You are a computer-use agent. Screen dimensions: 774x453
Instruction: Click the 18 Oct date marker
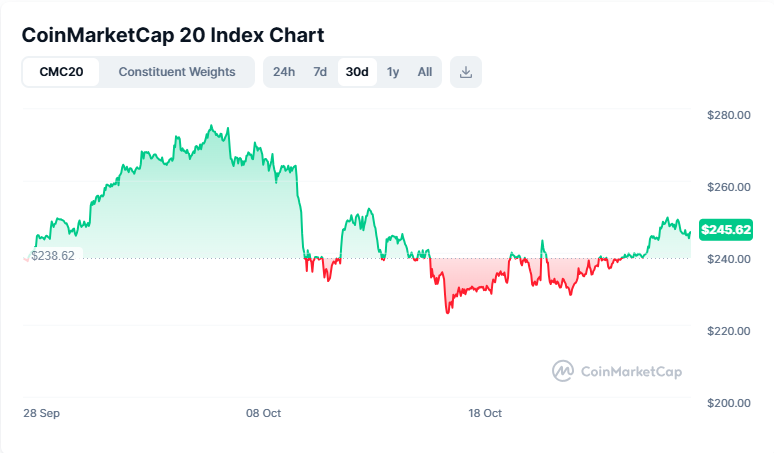coord(485,412)
